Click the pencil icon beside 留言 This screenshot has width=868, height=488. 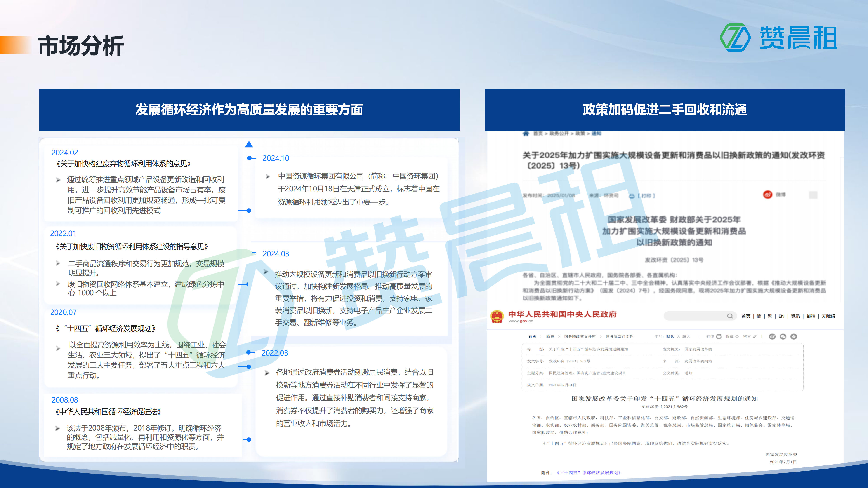tap(755, 336)
